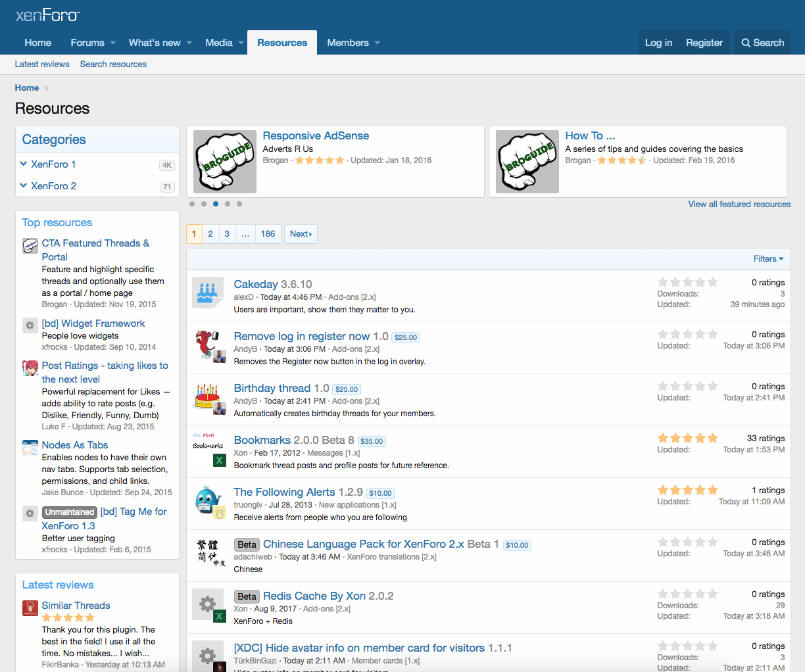This screenshot has height=672, width=805.
Task: Select the first featured carousel dot
Action: [192, 204]
